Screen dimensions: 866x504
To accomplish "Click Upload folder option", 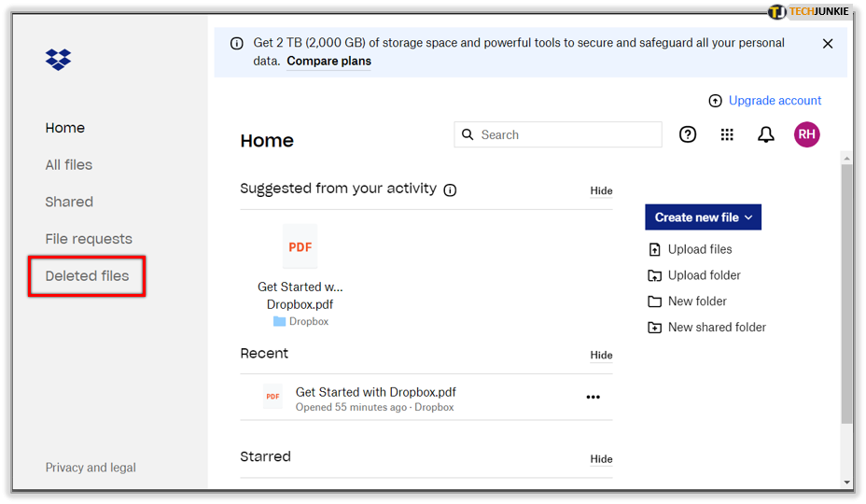I will pos(705,275).
